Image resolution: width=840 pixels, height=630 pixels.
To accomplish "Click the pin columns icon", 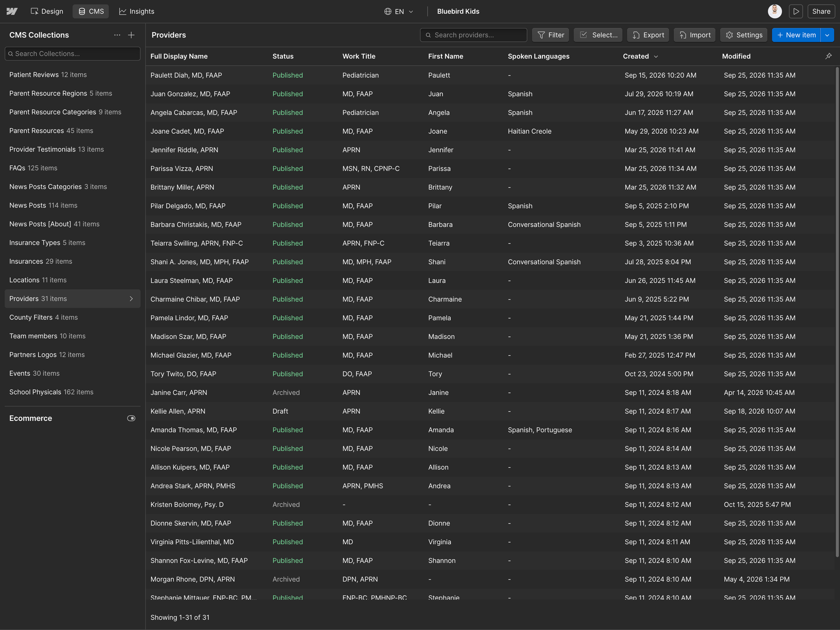I will tap(828, 56).
